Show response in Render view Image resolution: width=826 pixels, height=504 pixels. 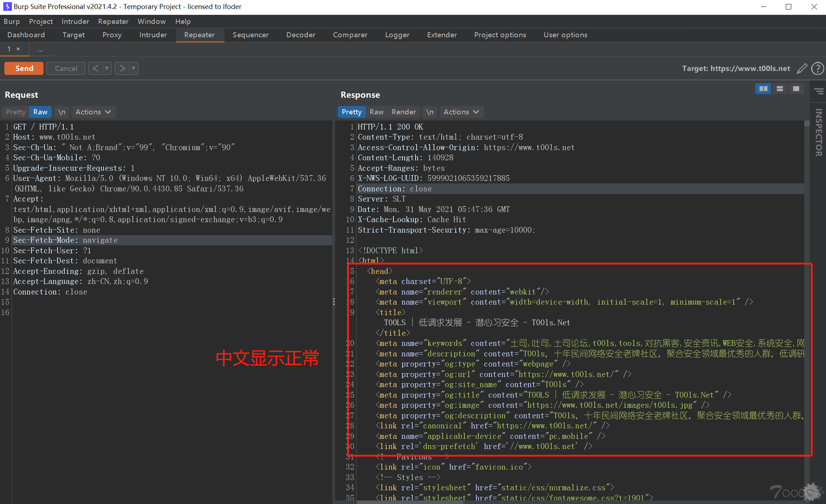404,112
